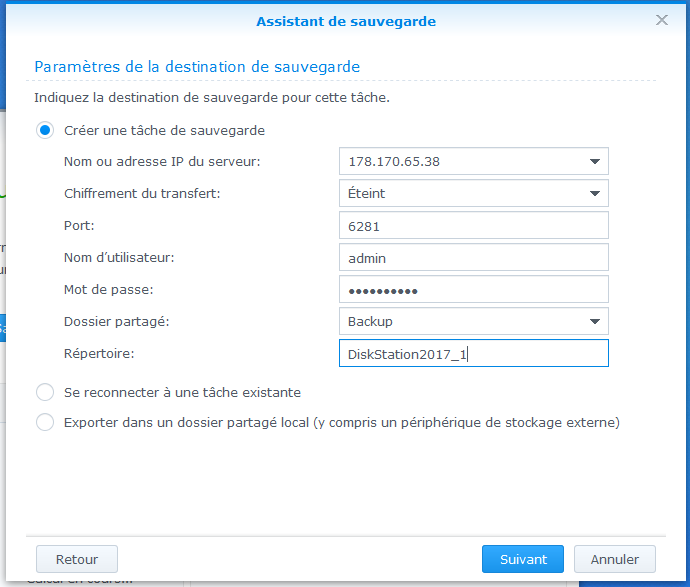Open the server IP address dropdown arrow
This screenshot has width=690, height=587.
pos(594,161)
